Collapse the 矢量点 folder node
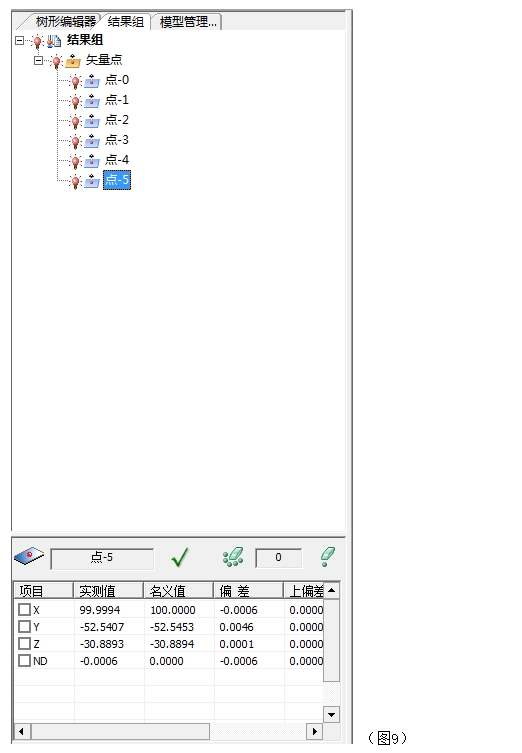Viewport: 522px width, 753px height. 38,61
